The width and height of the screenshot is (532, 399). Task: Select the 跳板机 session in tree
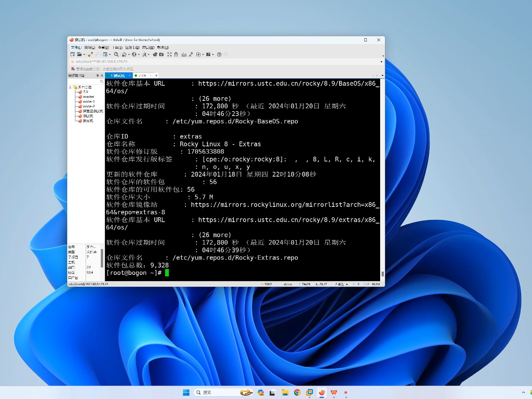click(x=88, y=121)
